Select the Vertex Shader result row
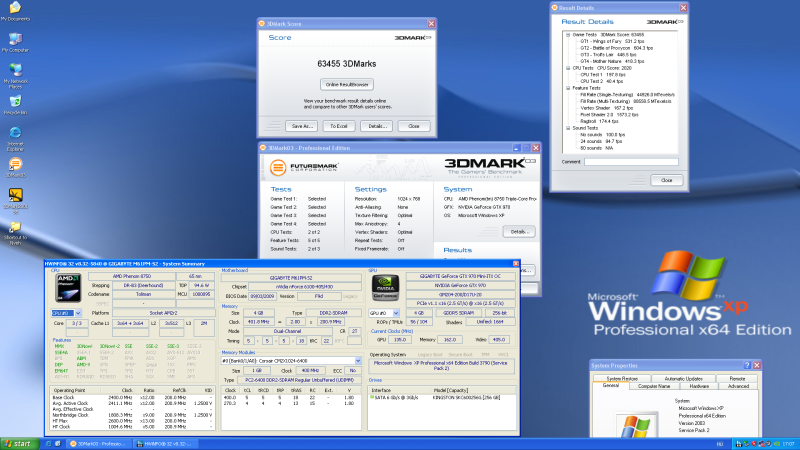 coord(606,108)
